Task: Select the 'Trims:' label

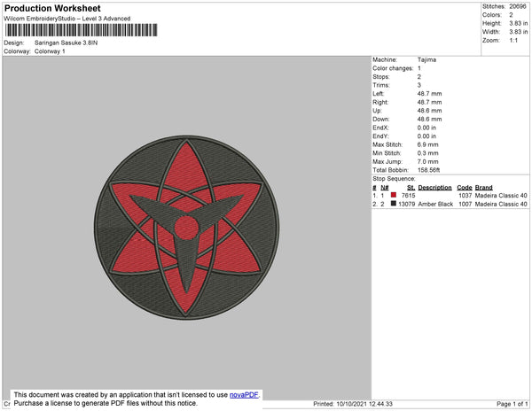Action: tap(381, 85)
